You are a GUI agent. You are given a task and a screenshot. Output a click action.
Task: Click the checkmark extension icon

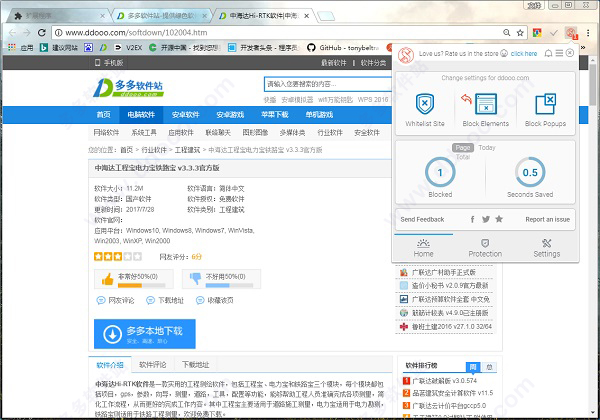point(554,33)
